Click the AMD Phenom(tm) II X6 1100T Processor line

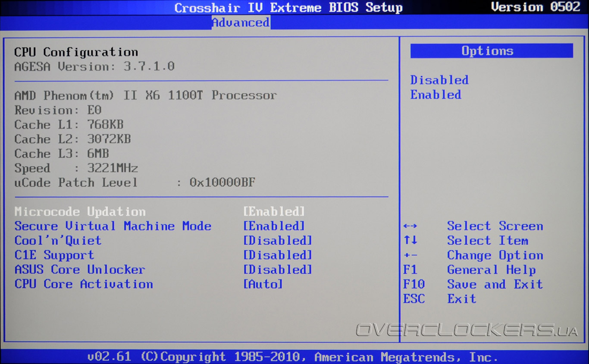(x=146, y=95)
